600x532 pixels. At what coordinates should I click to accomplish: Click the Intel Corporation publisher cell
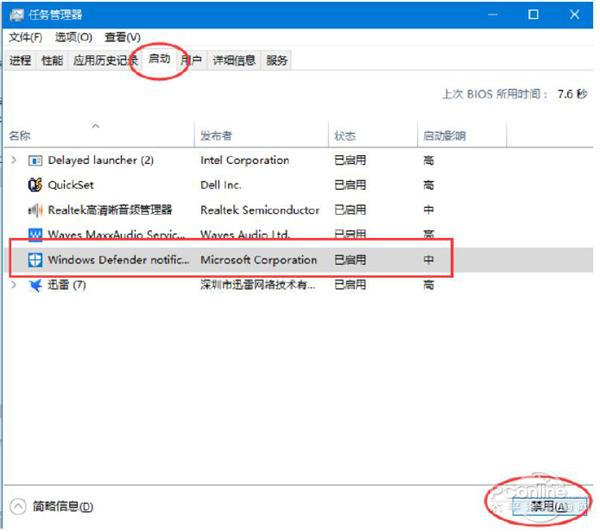(x=245, y=160)
